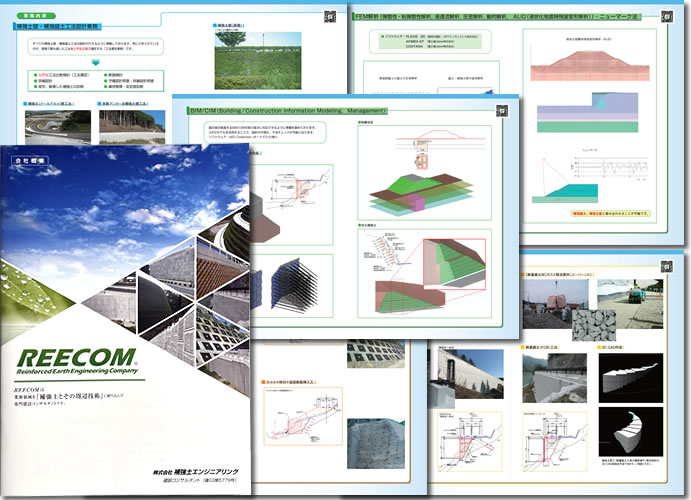Viewport: 691px width, 500px height.
Task: Open the dark blue grid anchor 3D model
Action: (x=293, y=284)
